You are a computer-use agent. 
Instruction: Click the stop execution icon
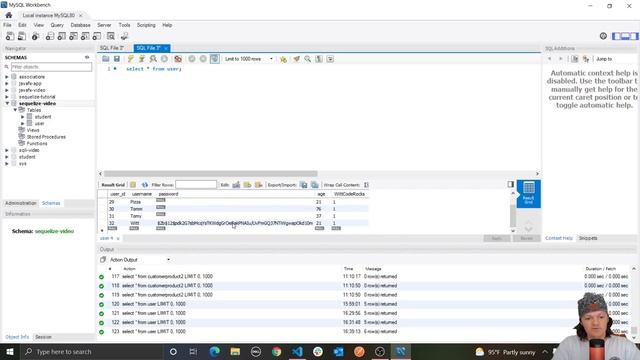click(x=164, y=59)
